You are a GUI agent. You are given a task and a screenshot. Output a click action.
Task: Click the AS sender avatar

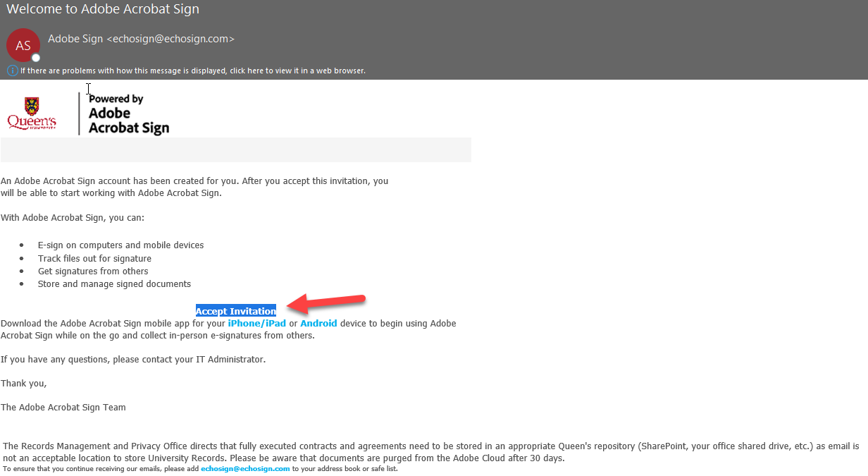pyautogui.click(x=23, y=45)
